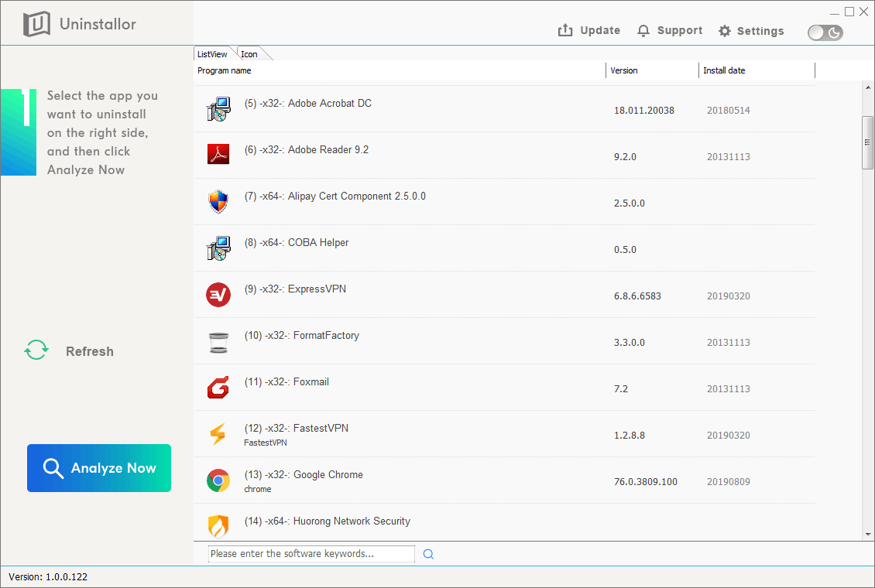
Task: Click the Uninstallor logo icon
Action: (36, 24)
